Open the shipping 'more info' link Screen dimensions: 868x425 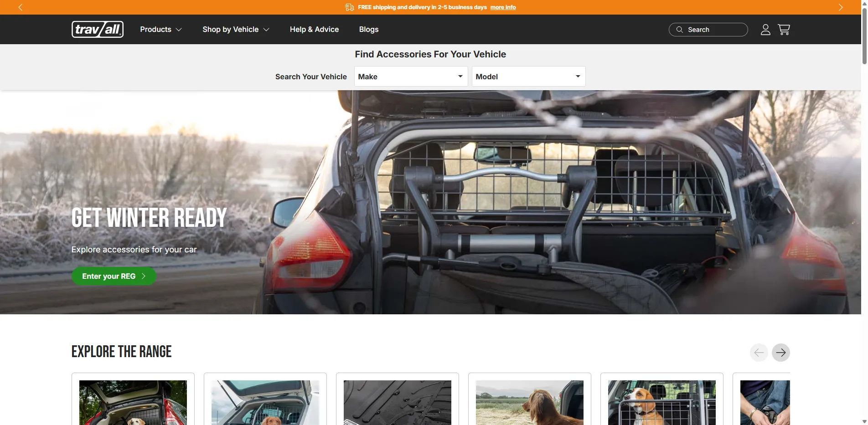click(x=503, y=7)
